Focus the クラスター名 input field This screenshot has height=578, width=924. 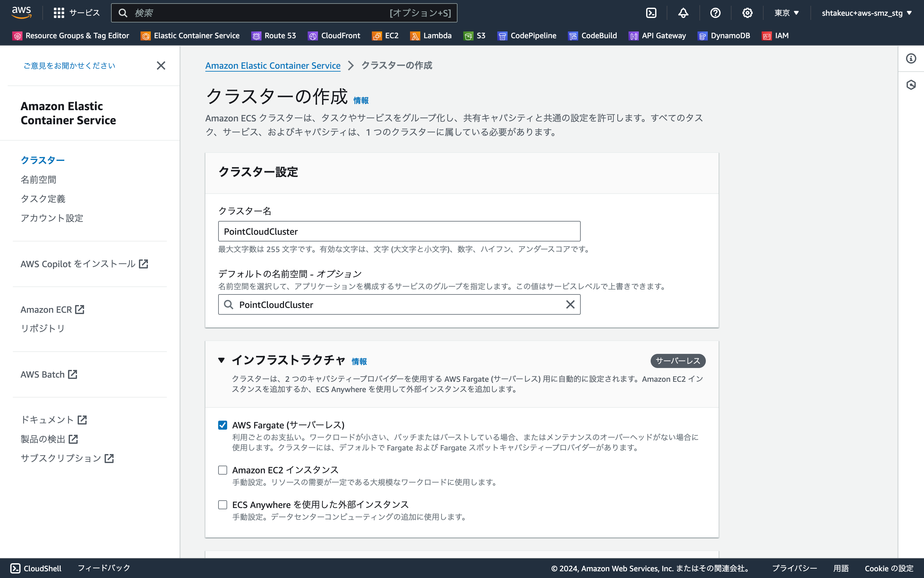(399, 231)
